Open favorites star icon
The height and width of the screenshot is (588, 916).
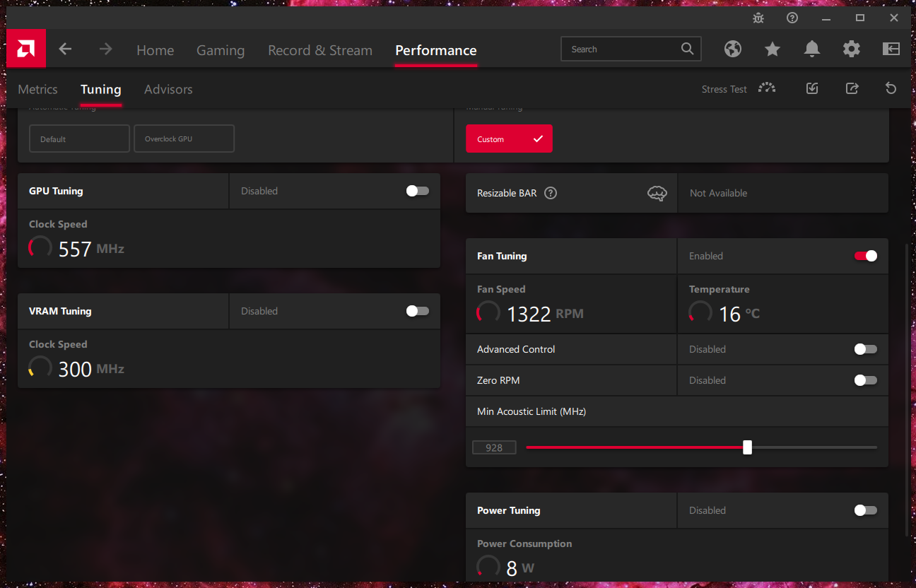(x=773, y=49)
